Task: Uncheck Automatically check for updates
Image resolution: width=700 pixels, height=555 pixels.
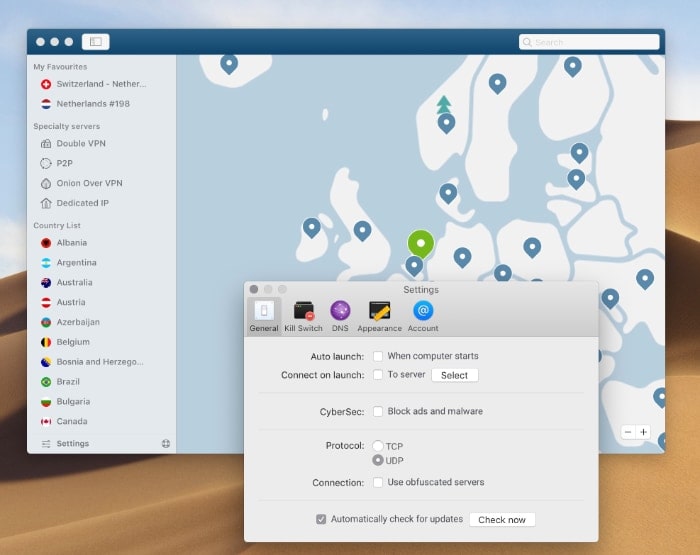Action: tap(321, 519)
